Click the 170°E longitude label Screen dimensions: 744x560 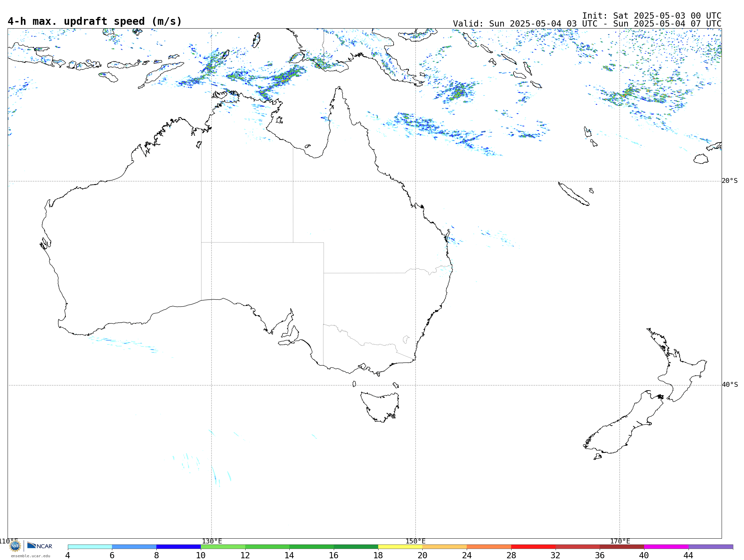pyautogui.click(x=620, y=541)
